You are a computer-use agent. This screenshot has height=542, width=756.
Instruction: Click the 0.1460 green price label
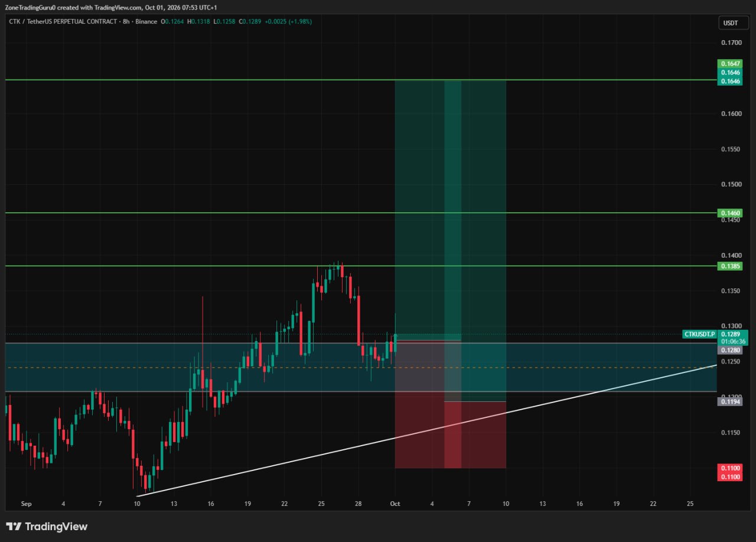point(729,213)
